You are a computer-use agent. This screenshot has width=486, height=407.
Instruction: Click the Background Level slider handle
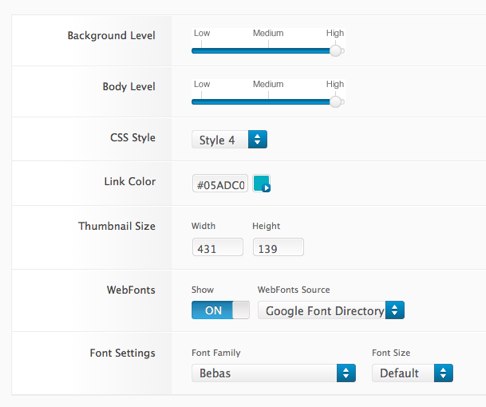click(337, 51)
